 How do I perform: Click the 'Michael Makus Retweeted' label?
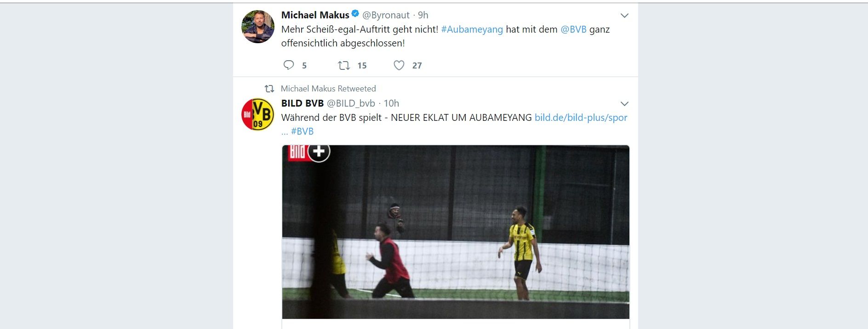(x=328, y=89)
